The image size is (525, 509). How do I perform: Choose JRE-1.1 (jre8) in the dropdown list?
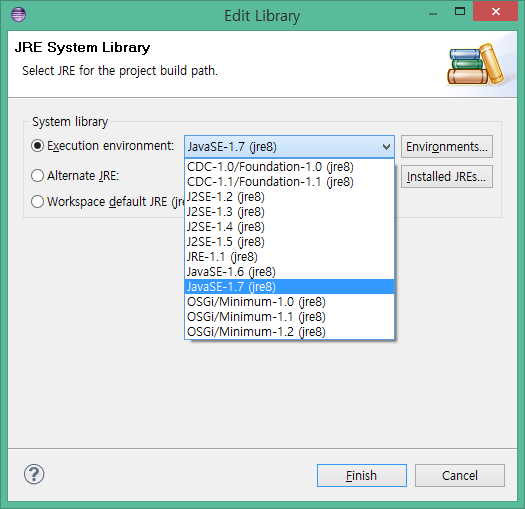(289, 257)
